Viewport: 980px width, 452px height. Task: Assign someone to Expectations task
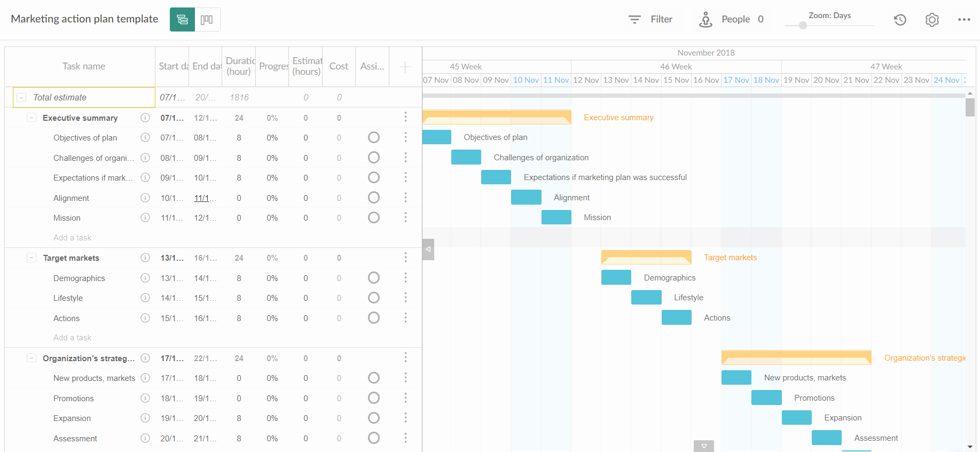tap(374, 177)
